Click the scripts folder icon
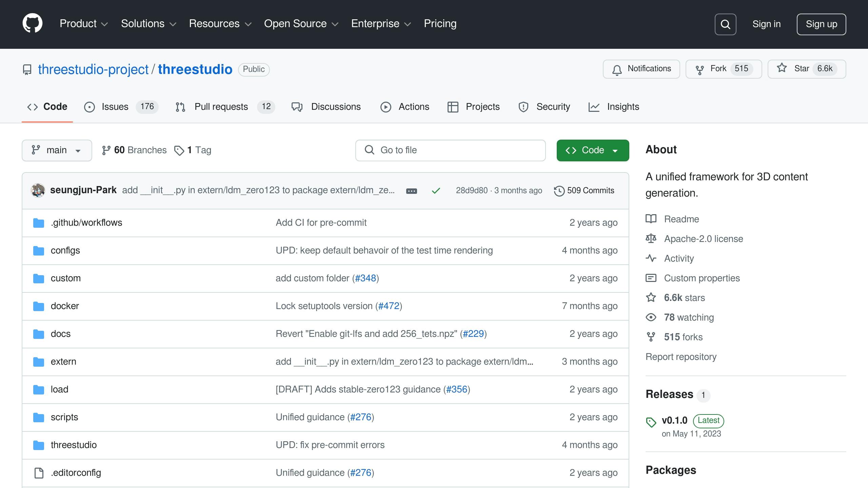This screenshot has height=488, width=868. [39, 417]
